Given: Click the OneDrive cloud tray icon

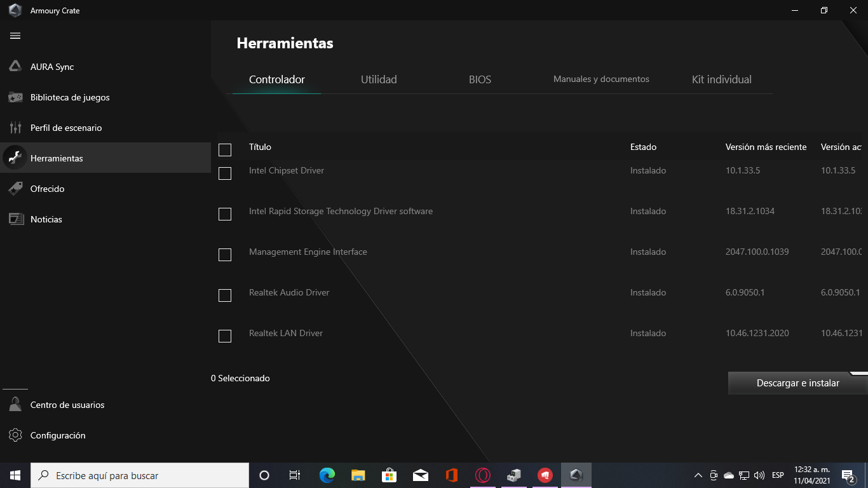Looking at the screenshot, I should click(x=729, y=475).
